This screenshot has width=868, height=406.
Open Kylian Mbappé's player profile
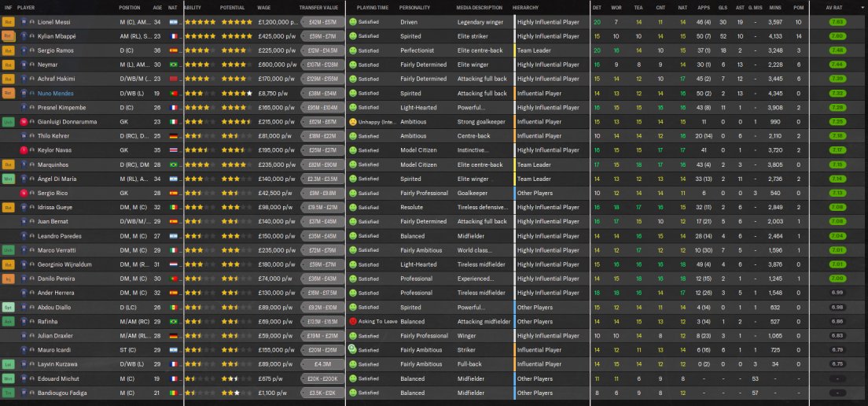57,36
